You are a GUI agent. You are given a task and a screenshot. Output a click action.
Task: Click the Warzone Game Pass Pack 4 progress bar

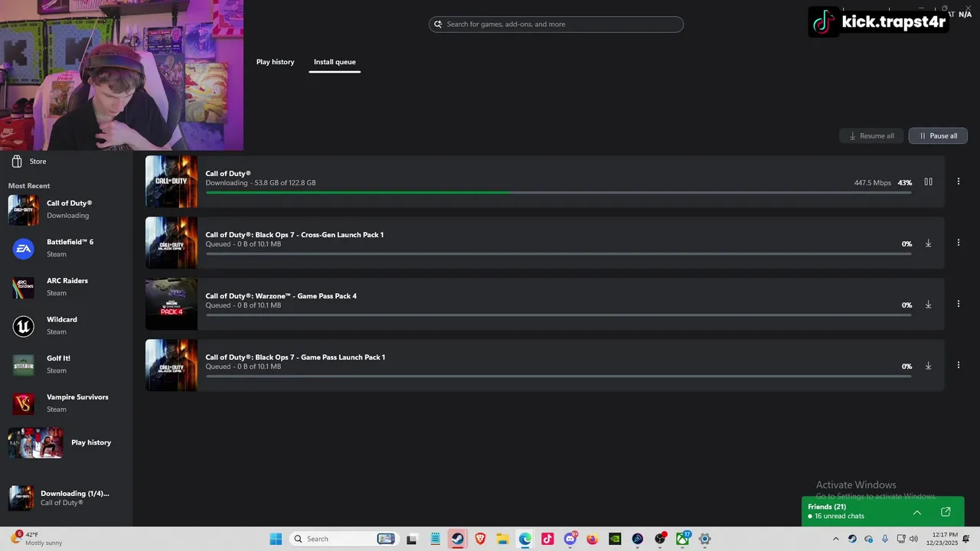click(x=558, y=315)
